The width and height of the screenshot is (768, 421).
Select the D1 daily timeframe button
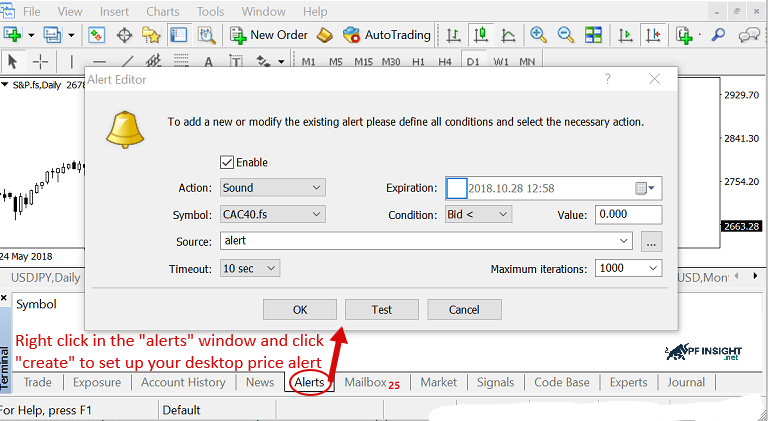[x=473, y=62]
